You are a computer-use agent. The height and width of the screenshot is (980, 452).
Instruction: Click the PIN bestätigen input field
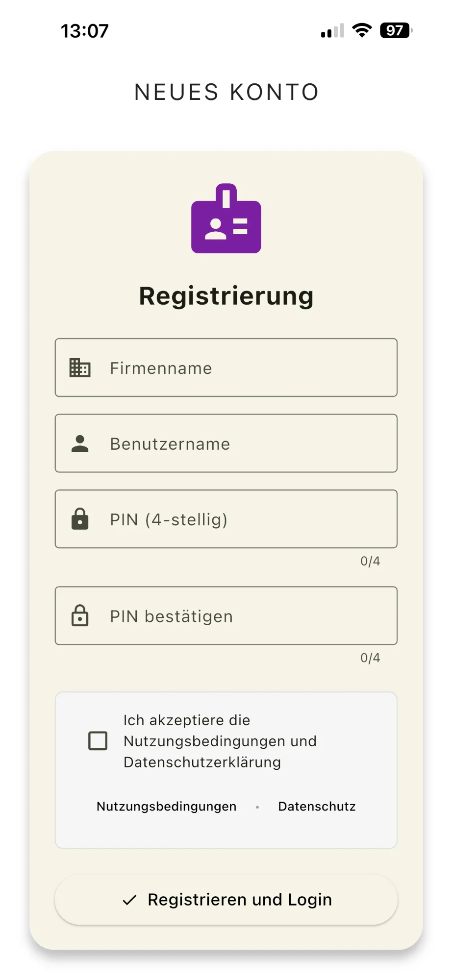tap(226, 616)
